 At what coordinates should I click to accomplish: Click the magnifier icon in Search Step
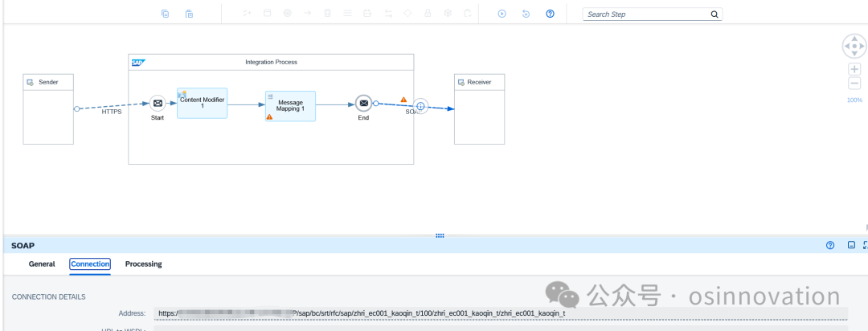tap(714, 14)
